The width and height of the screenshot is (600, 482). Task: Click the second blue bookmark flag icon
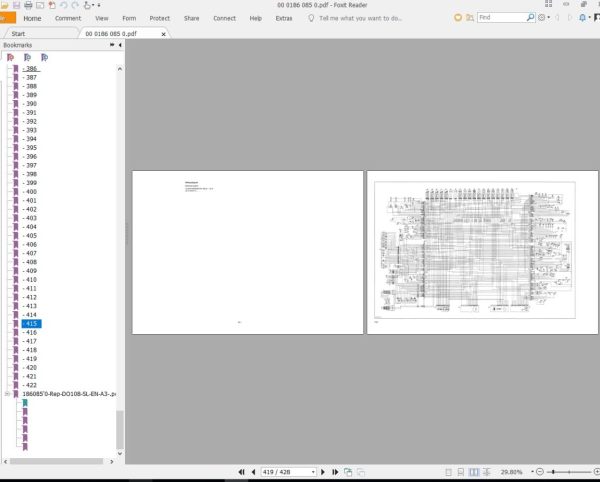28,57
